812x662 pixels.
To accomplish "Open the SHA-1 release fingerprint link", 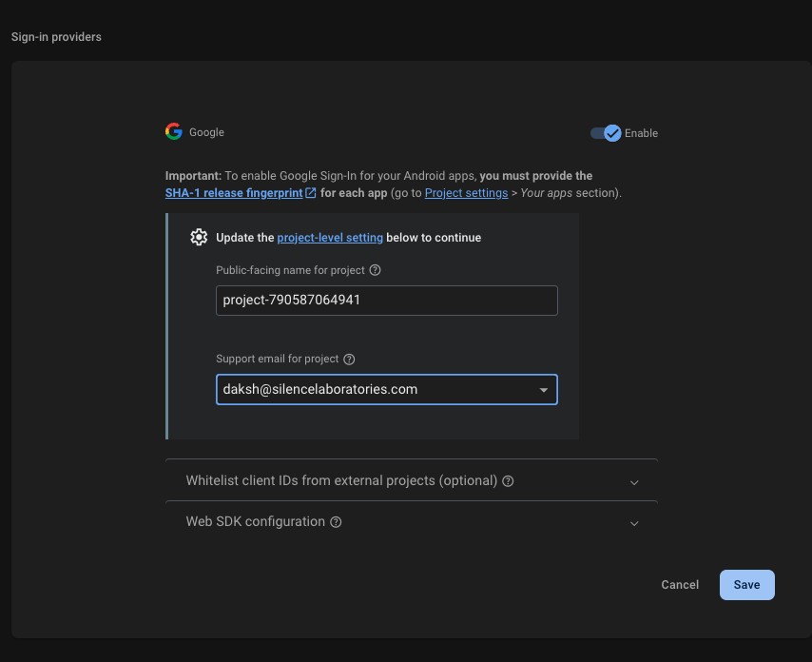I will (233, 192).
